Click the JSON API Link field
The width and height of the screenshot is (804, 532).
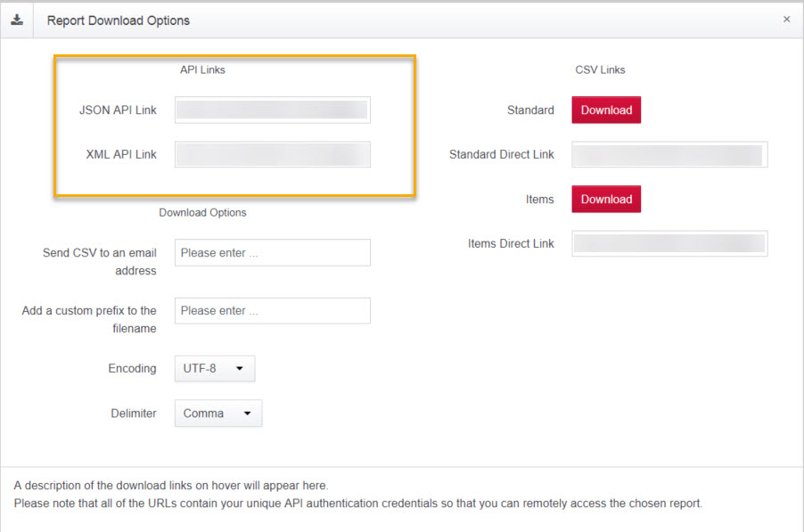click(x=272, y=110)
